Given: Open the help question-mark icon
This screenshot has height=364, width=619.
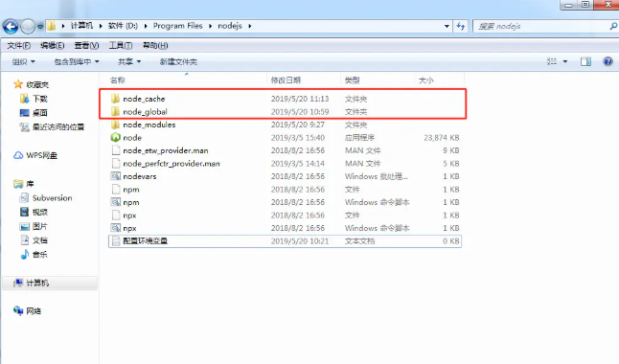Looking at the screenshot, I should 608,61.
